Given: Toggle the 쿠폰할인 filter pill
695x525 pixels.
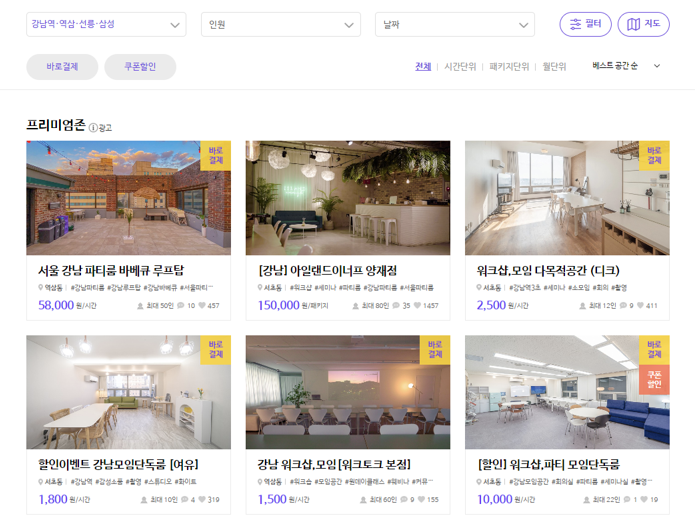Looking at the screenshot, I should [140, 67].
